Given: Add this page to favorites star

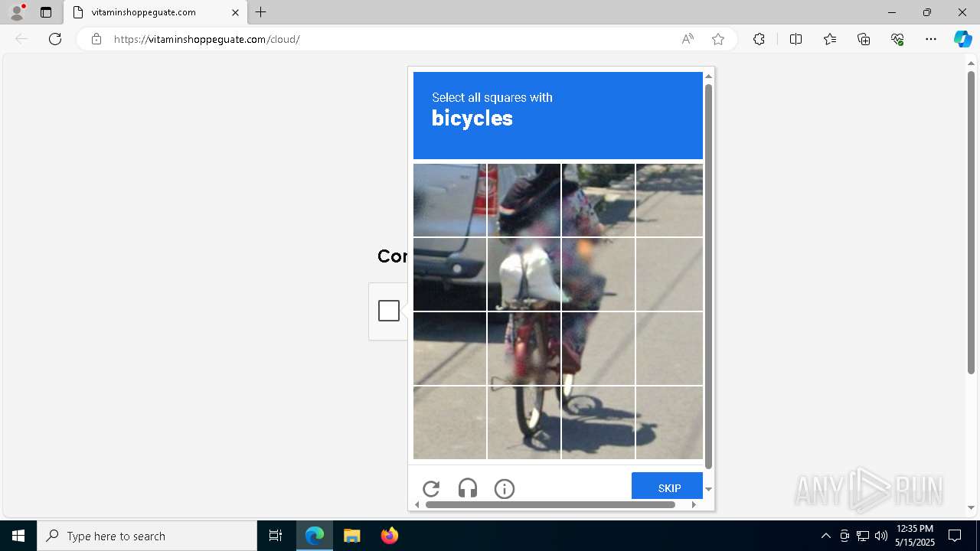Looking at the screenshot, I should click(718, 39).
